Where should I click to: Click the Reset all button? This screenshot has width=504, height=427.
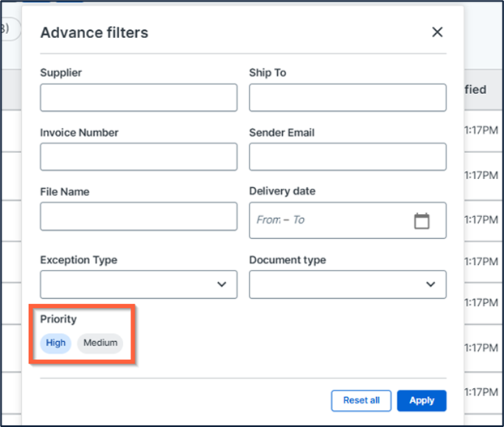[x=361, y=400]
